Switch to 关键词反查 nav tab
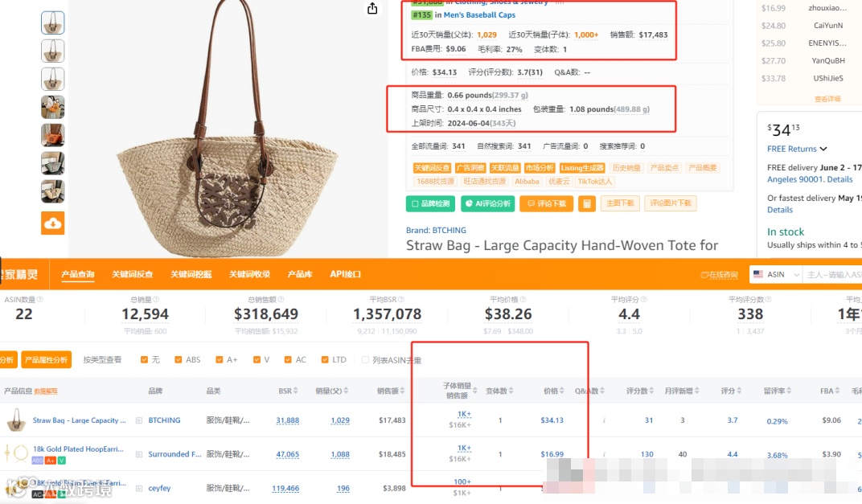The height and width of the screenshot is (504, 862). [x=132, y=274]
